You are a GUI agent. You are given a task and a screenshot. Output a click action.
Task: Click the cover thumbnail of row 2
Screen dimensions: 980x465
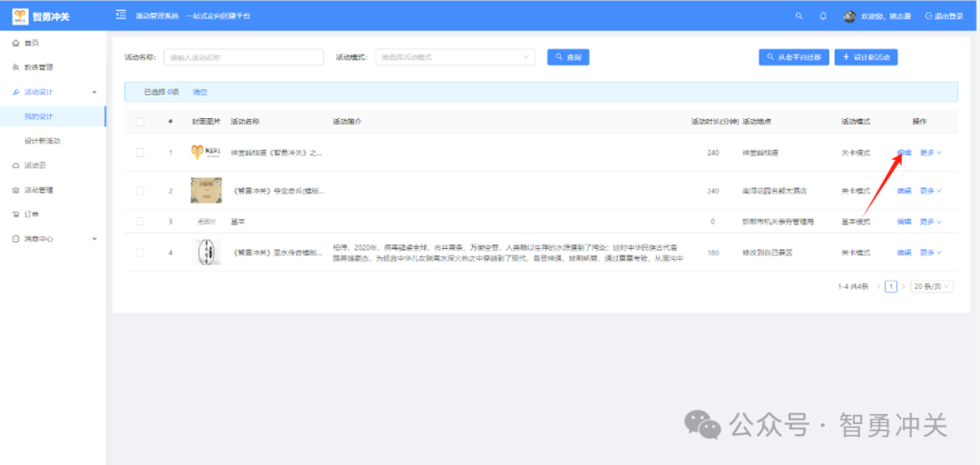[x=206, y=190]
